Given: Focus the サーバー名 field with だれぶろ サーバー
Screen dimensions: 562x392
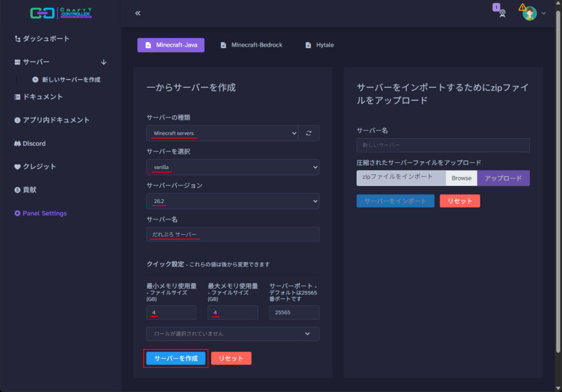Looking at the screenshot, I should (233, 235).
